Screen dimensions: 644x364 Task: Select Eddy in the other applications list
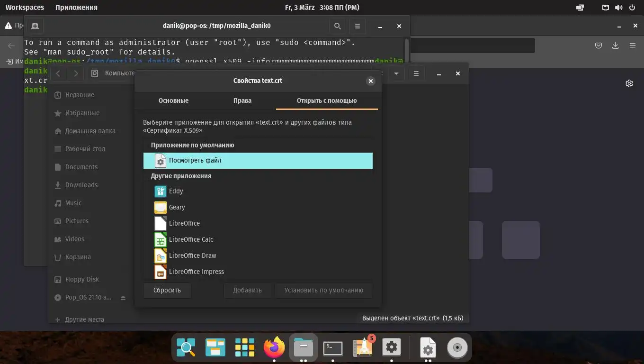click(x=258, y=191)
